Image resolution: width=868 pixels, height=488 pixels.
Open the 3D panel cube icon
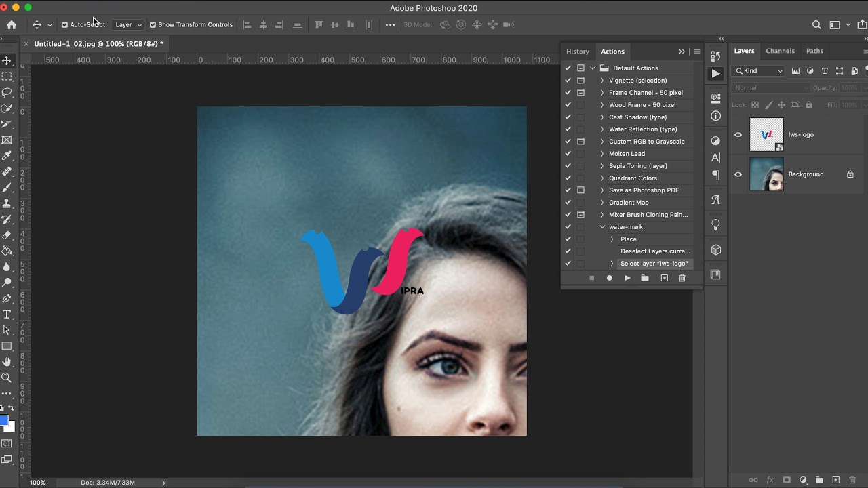tap(715, 249)
